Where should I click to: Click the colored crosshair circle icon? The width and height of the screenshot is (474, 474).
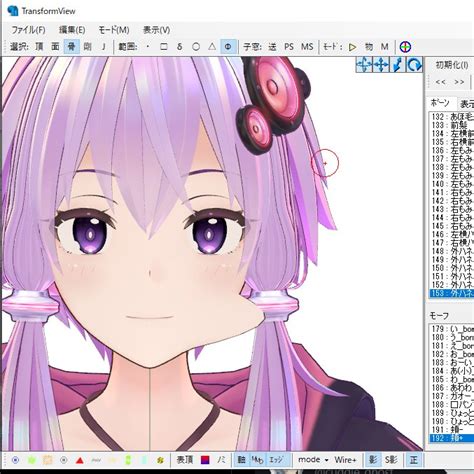[405, 47]
